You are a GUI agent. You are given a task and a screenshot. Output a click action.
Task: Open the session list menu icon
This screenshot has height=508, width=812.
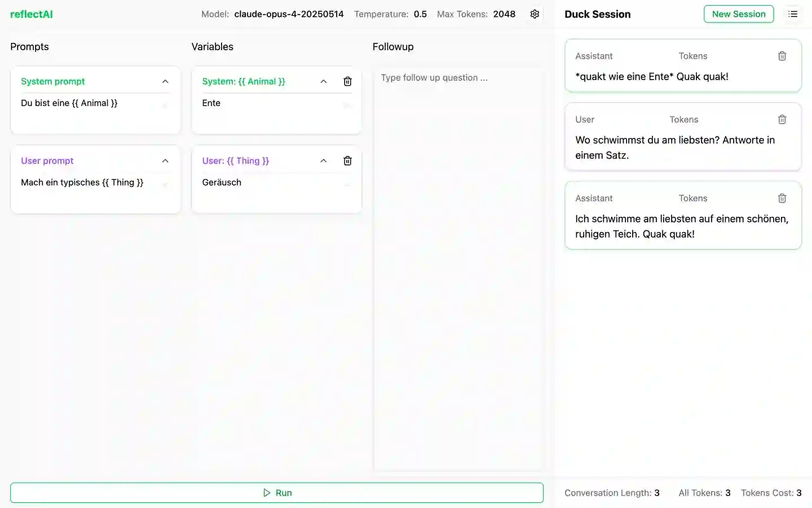tap(793, 14)
